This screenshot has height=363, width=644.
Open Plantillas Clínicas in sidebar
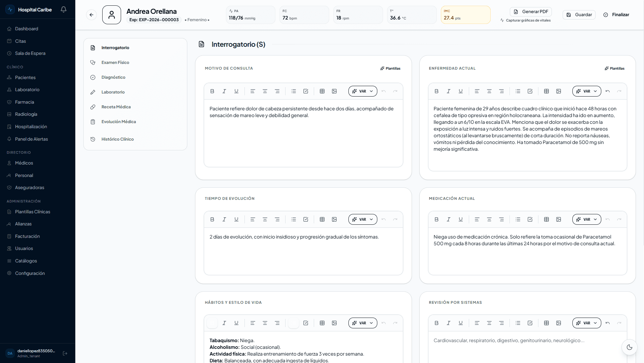coord(38,212)
